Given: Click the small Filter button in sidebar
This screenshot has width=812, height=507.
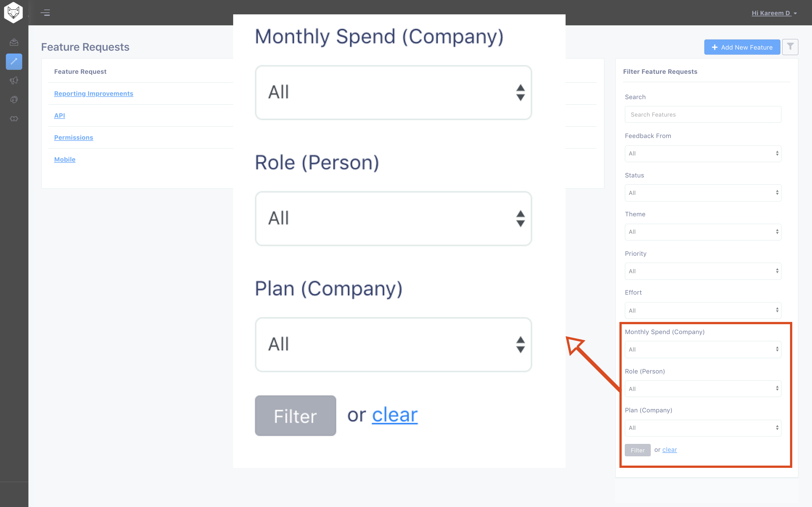Looking at the screenshot, I should coord(637,450).
